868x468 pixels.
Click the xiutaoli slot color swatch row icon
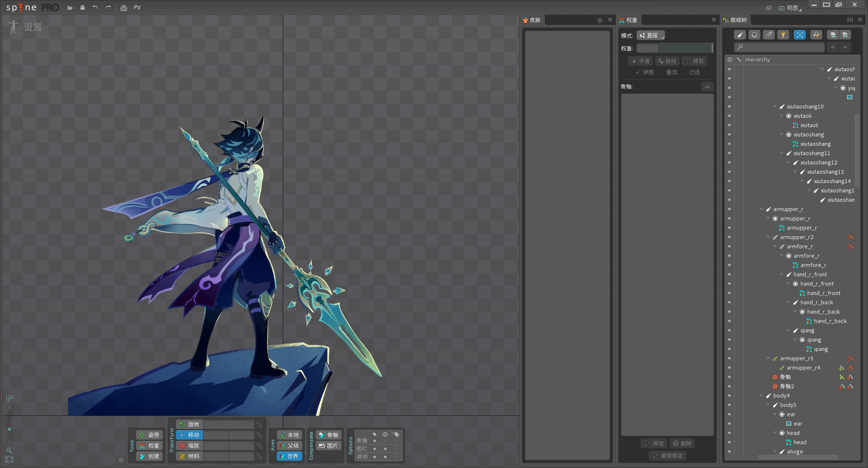pyautogui.click(x=789, y=116)
